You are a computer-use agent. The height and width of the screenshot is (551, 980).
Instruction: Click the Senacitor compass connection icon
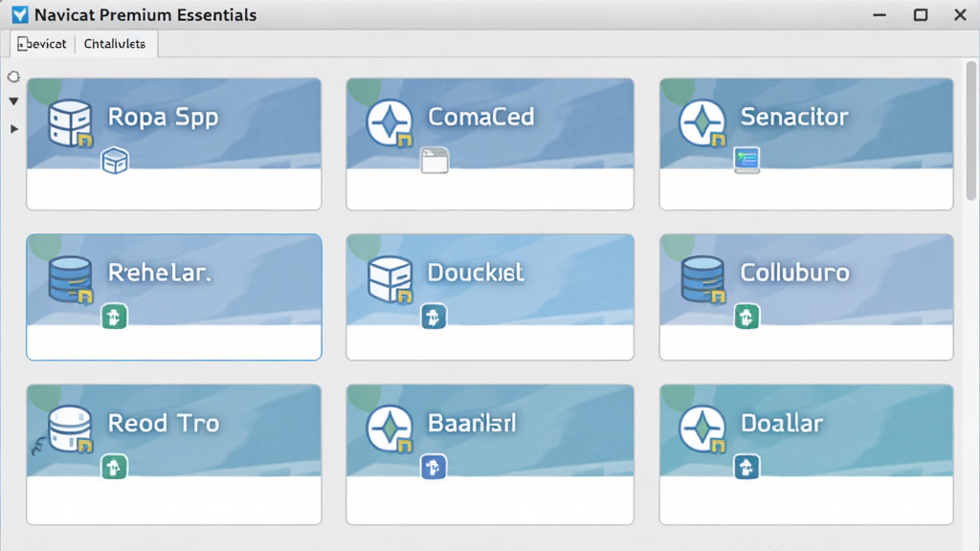(702, 123)
